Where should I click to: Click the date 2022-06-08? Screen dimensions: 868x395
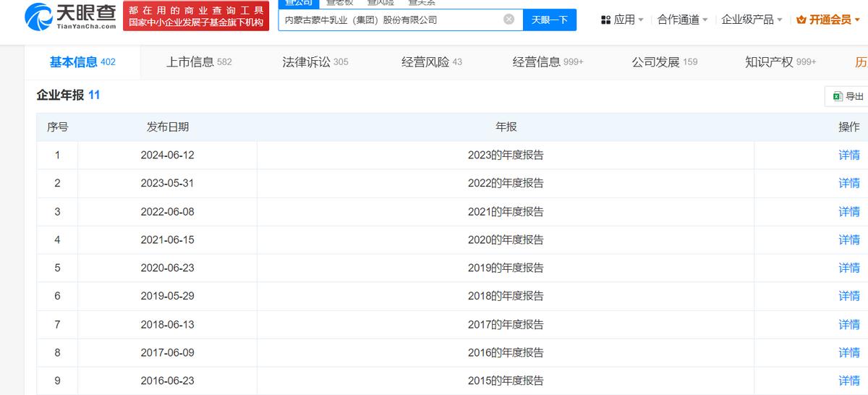168,211
